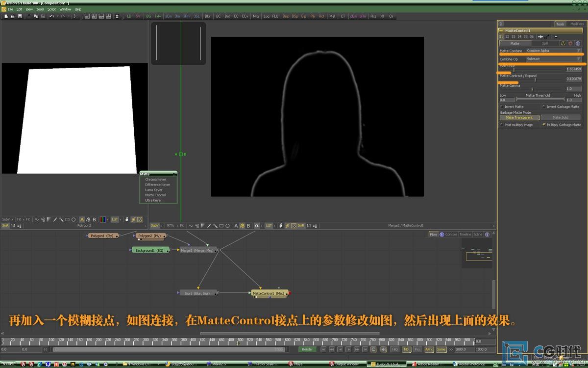
Task: Toggle Invert Matte option
Action: click(x=501, y=106)
